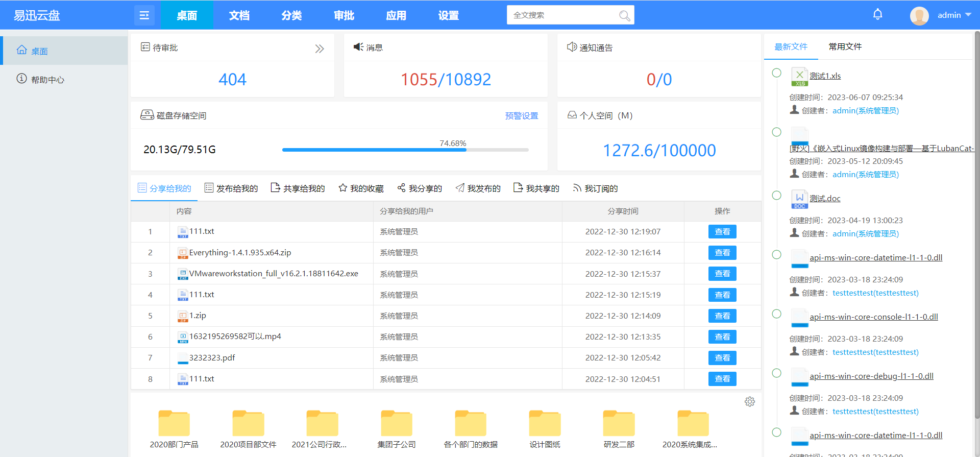This screenshot has height=457, width=980.
Task: Click the 全文搜索 search input field
Action: click(x=561, y=15)
